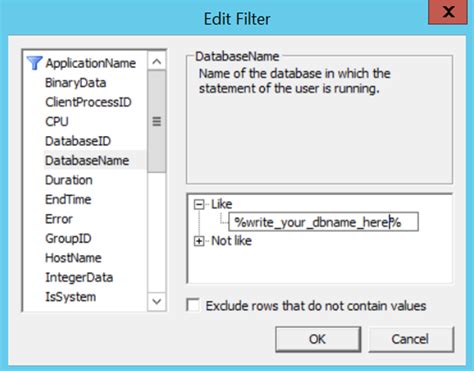Pick DatabaseID from the list
The image size is (474, 371).
click(x=78, y=141)
